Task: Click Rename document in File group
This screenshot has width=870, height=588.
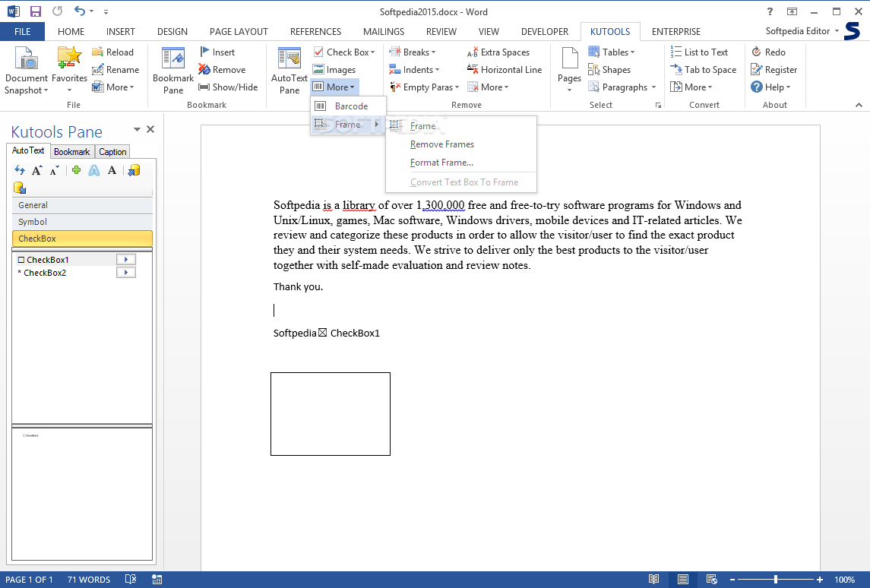Action: pos(115,70)
